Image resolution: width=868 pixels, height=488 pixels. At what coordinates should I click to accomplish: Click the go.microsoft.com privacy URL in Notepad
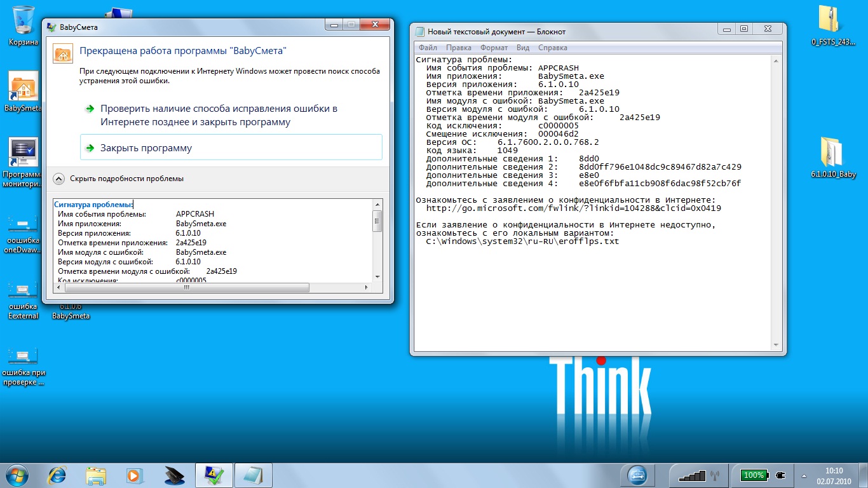pyautogui.click(x=573, y=208)
